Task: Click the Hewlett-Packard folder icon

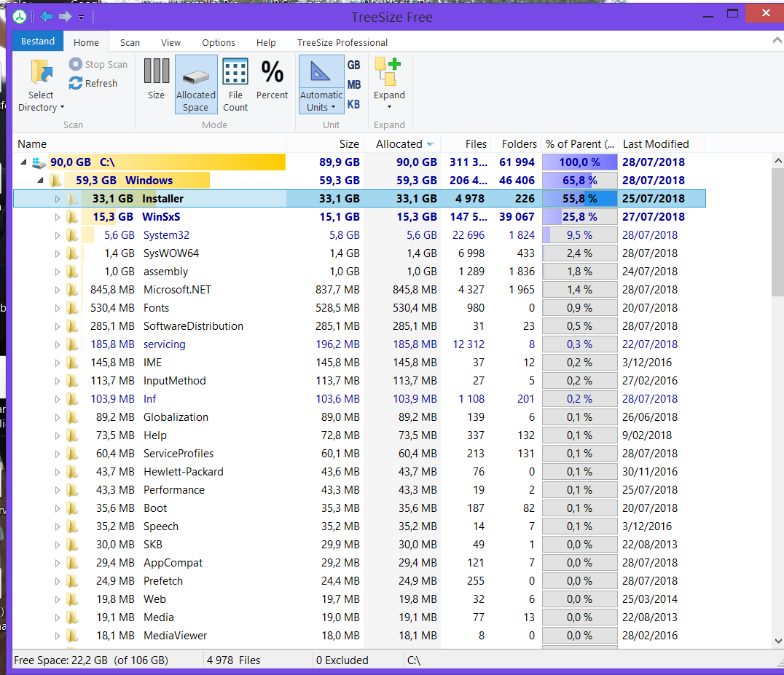Action: (73, 472)
